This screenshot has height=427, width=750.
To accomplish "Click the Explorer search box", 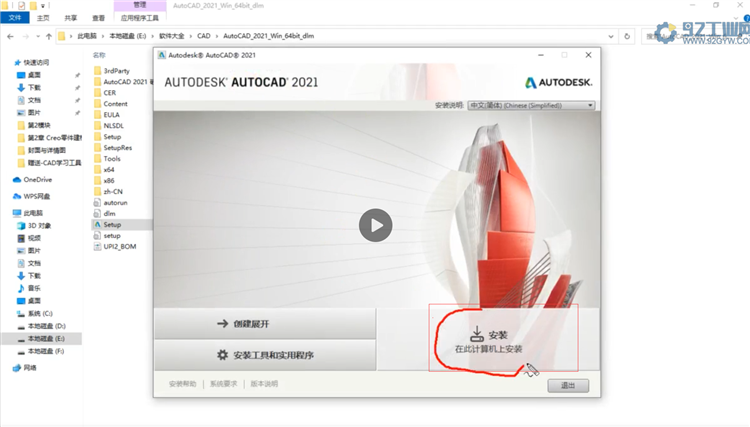I will click(x=694, y=36).
